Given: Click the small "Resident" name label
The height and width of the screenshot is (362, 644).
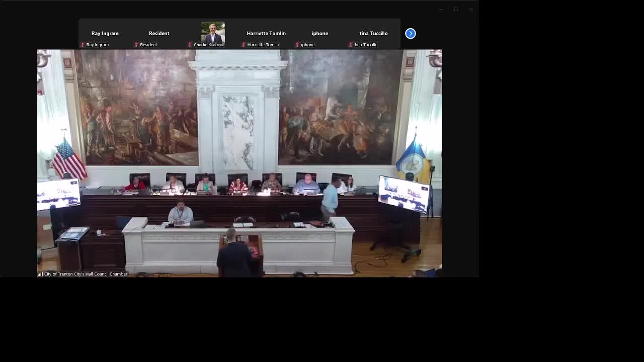Looking at the screenshot, I should 148,45.
